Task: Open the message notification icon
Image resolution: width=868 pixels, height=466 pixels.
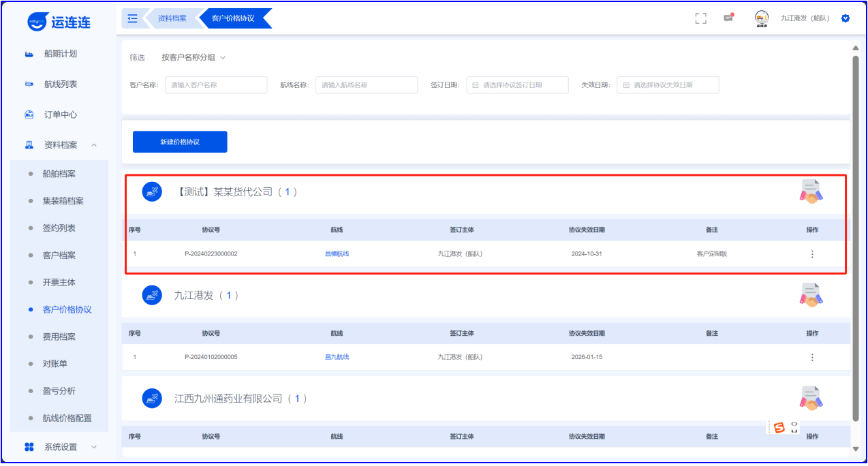Action: tap(728, 18)
